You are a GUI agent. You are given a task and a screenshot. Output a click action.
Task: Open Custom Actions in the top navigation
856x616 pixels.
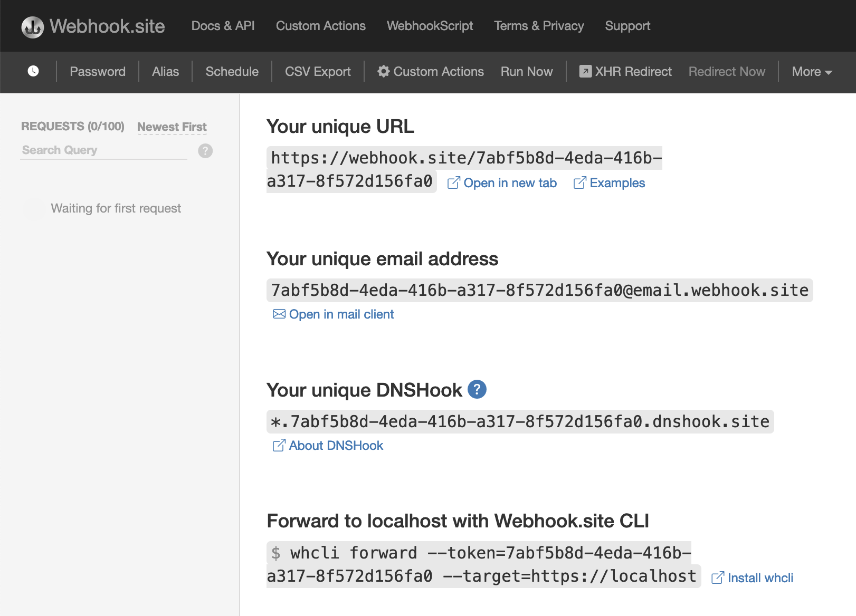click(321, 26)
